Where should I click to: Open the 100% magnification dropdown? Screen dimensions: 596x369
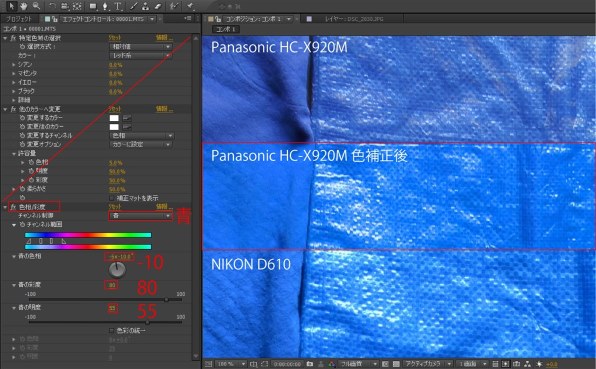click(x=231, y=364)
